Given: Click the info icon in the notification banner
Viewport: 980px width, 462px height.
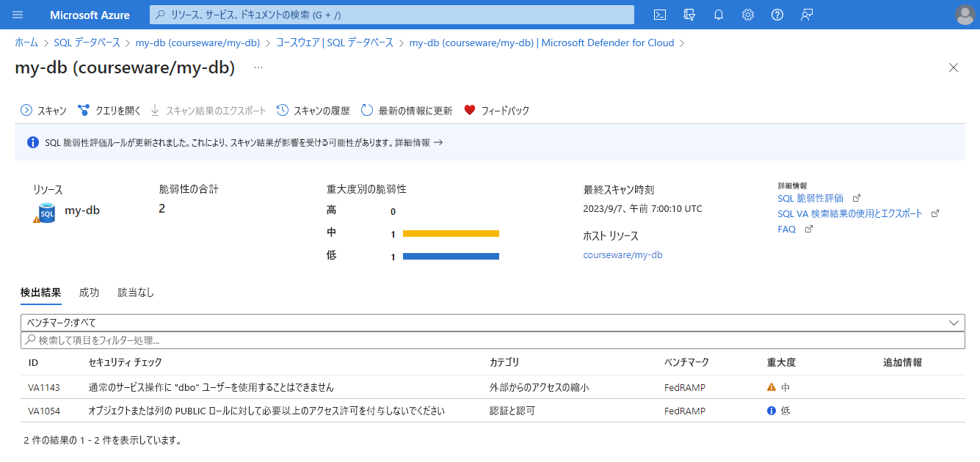Looking at the screenshot, I should tap(33, 142).
